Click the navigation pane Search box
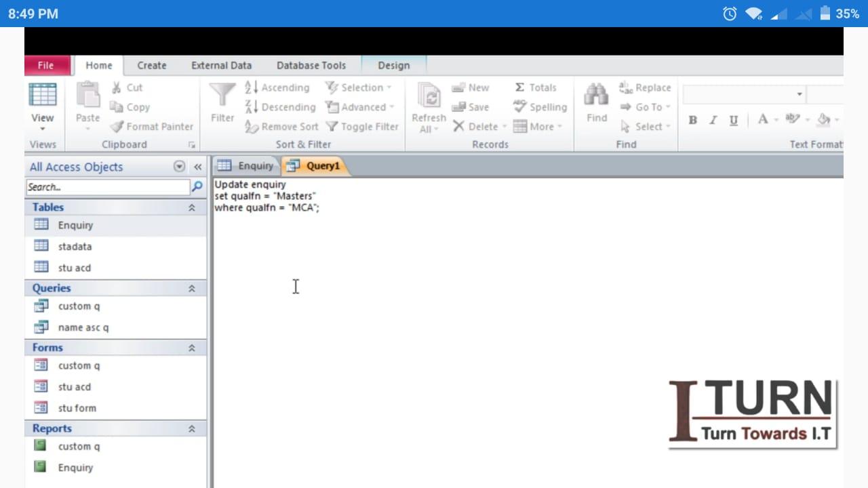Screen dimensions: 868x488 coord(108,187)
